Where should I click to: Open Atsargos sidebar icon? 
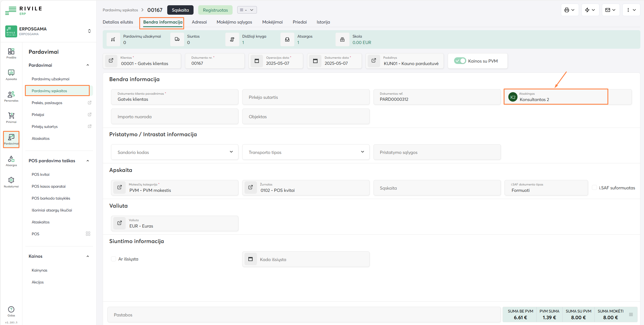click(x=11, y=161)
